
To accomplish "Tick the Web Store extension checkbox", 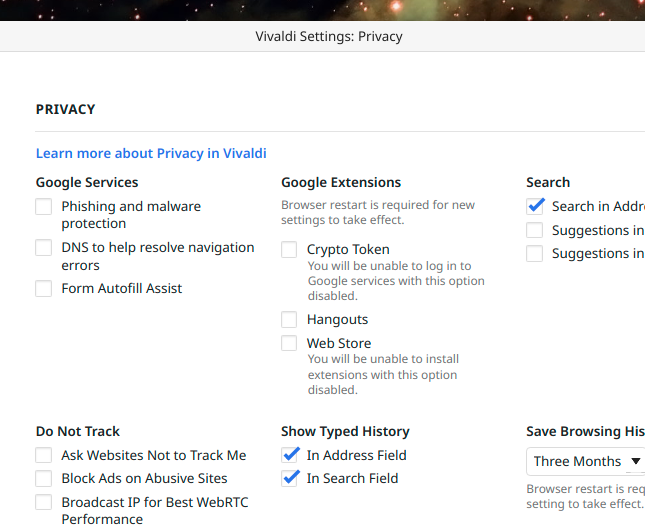I will [289, 344].
